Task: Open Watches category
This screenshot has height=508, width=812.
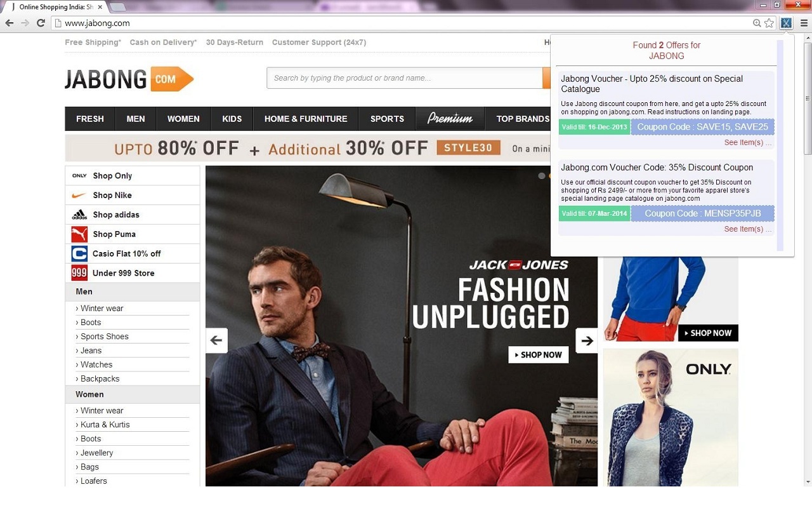Action: point(96,364)
